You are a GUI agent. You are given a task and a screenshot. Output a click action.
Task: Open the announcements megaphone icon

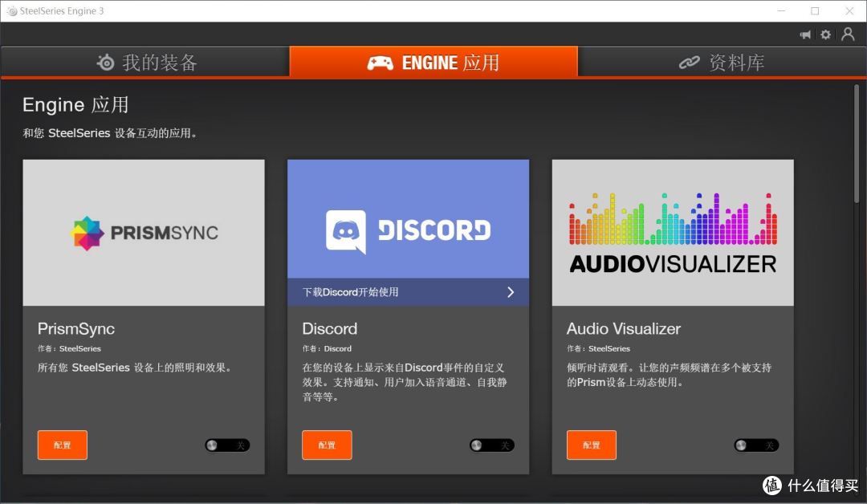point(805,35)
